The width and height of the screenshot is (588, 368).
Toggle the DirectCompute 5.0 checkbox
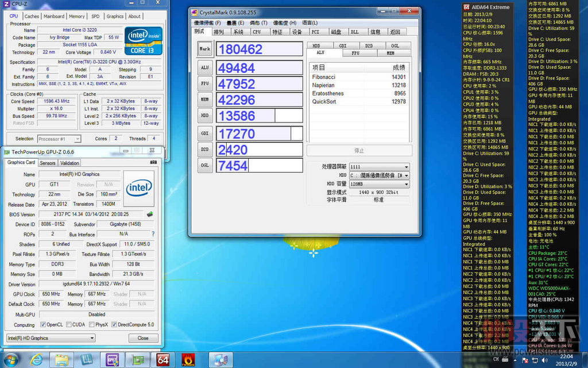pos(114,324)
